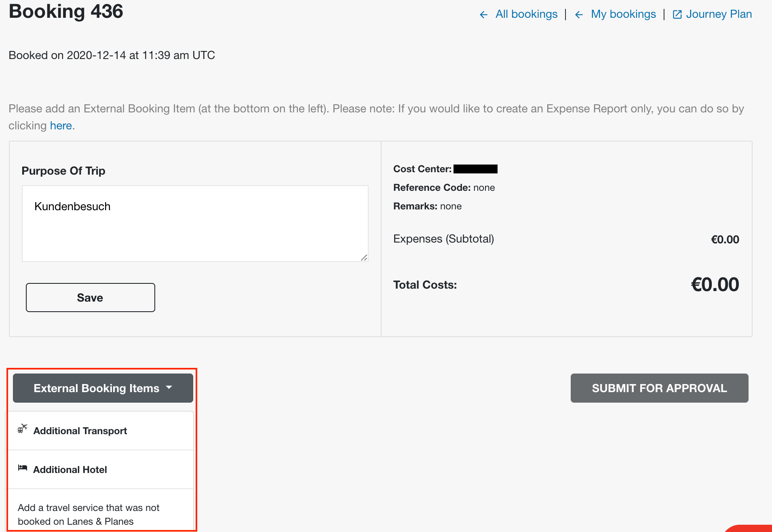Follow the 'here' expense report link
This screenshot has height=532, width=772.
tap(61, 126)
